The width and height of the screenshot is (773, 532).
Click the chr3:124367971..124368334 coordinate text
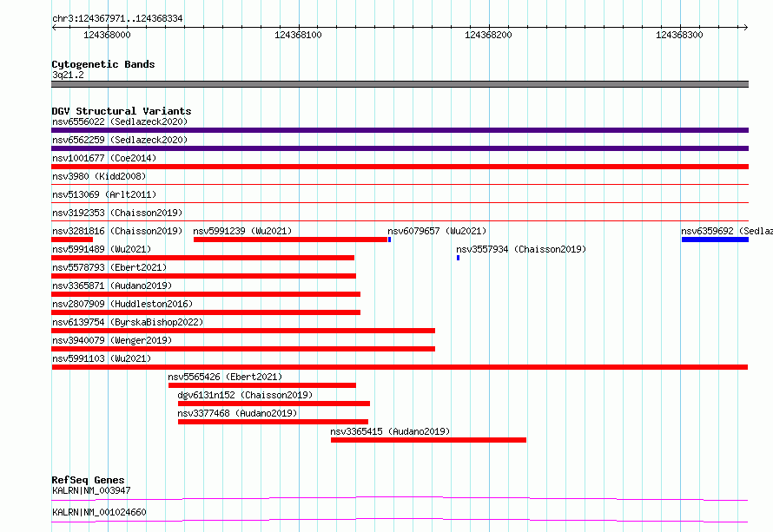(117, 19)
